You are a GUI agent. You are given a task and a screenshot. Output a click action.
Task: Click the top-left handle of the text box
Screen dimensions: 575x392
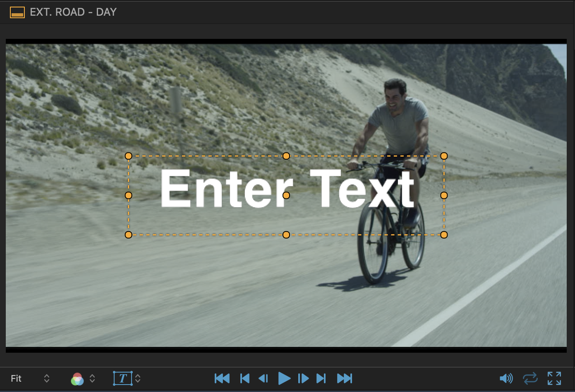[x=128, y=156]
